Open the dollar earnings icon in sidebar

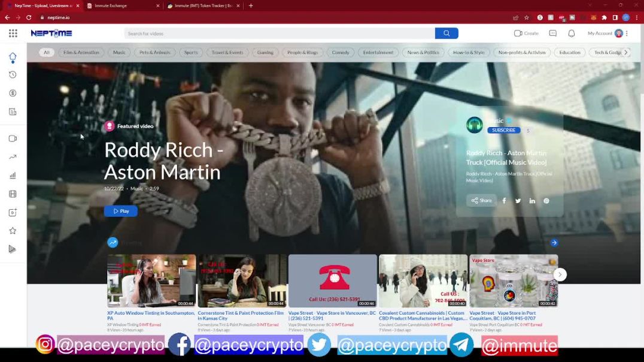(13, 93)
